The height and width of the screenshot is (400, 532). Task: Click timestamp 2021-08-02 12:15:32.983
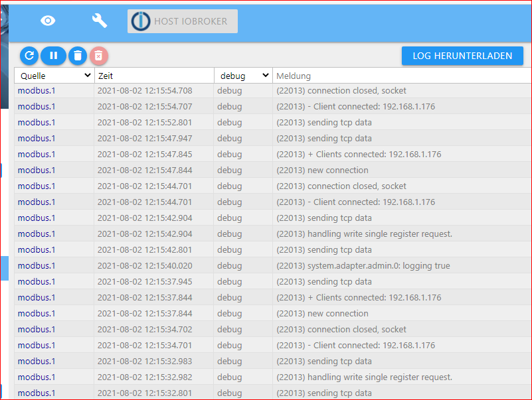[x=145, y=362]
